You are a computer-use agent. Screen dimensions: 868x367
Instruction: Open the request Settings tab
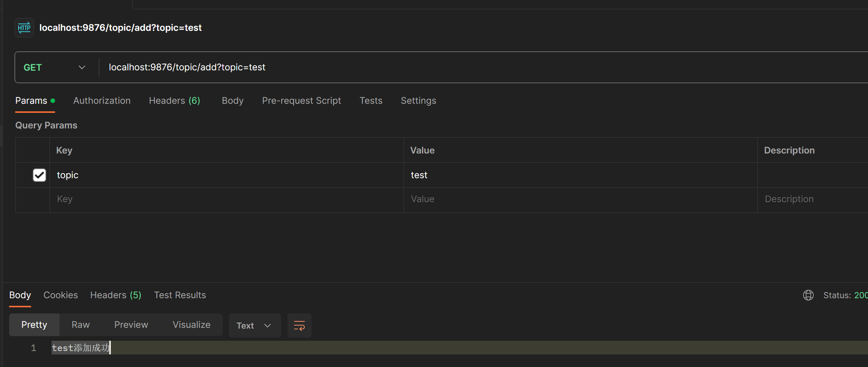(418, 101)
